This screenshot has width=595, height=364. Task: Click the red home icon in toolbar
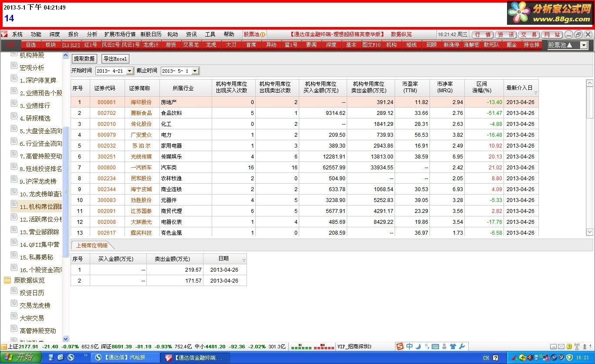[x=11, y=45]
